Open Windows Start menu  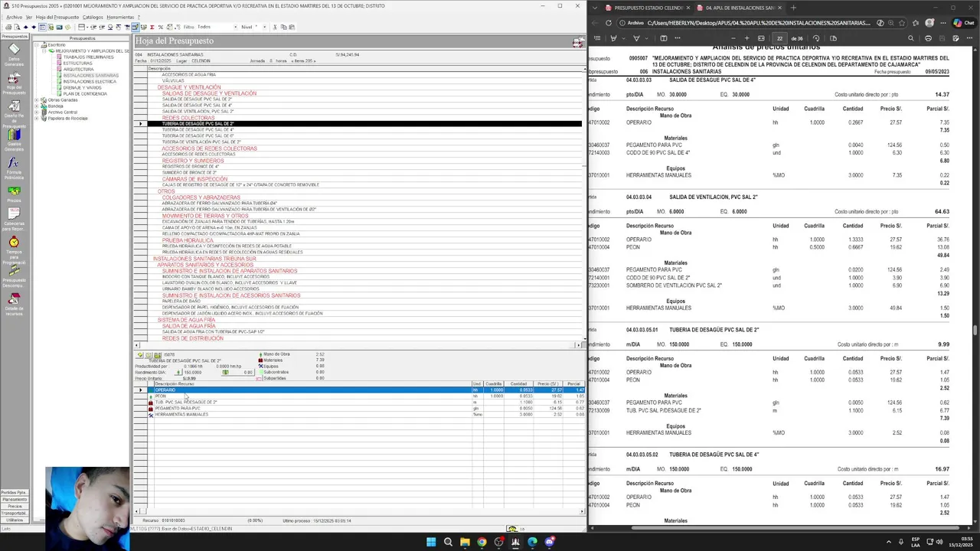(x=431, y=542)
